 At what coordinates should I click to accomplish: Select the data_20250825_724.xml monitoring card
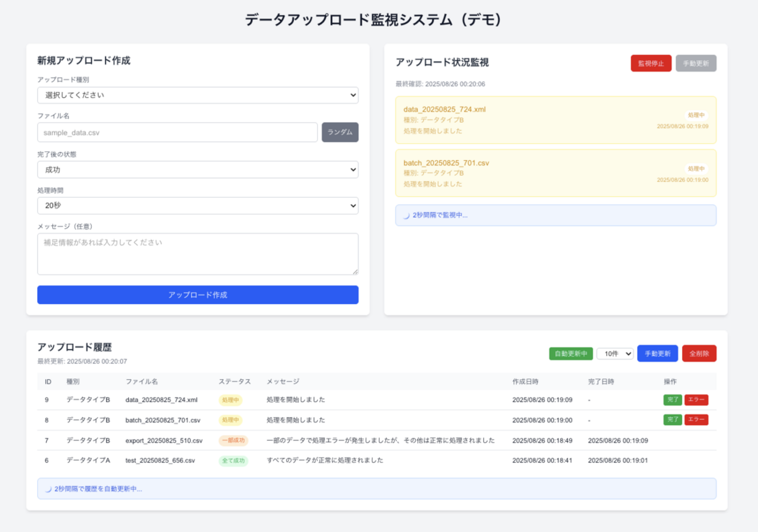pos(555,120)
